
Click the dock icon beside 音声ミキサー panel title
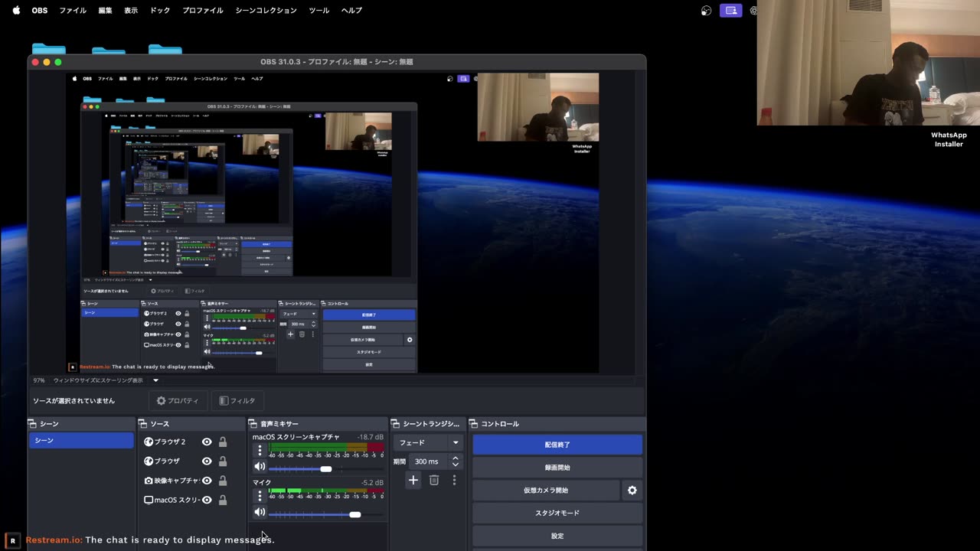[253, 424]
